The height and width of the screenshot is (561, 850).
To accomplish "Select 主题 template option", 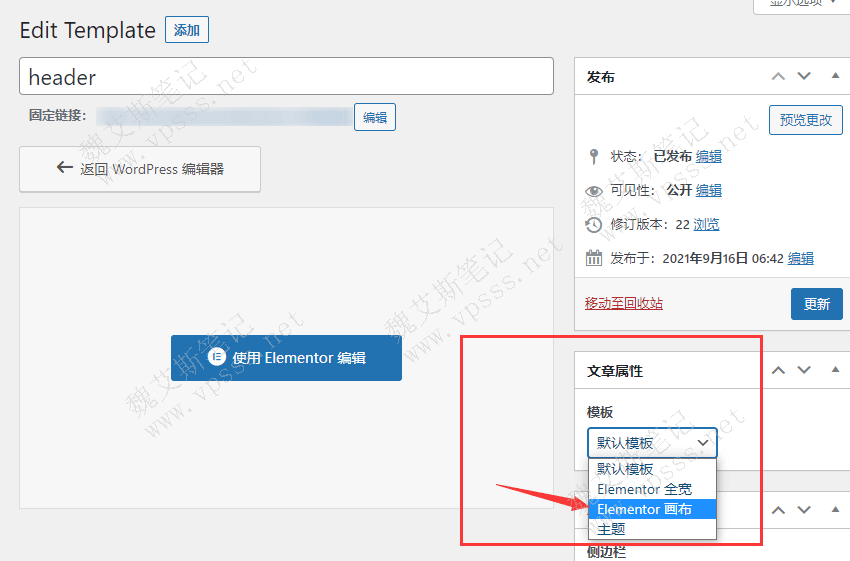I will click(652, 529).
